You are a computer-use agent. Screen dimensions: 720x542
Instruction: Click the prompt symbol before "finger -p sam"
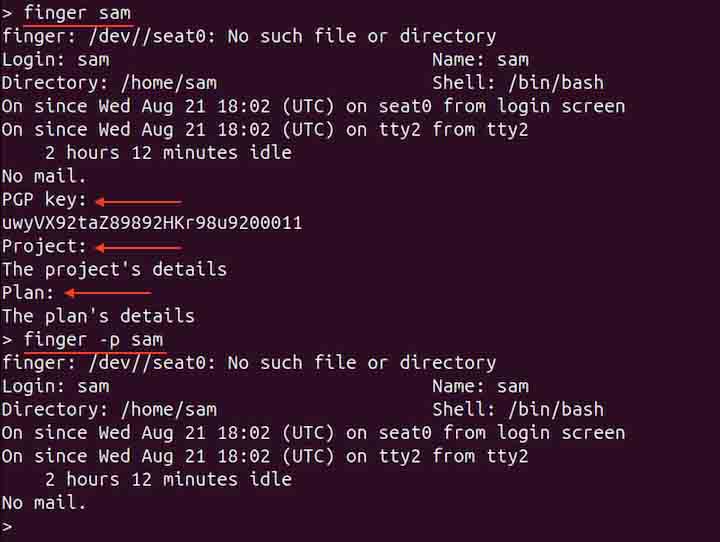pyautogui.click(x=7, y=340)
